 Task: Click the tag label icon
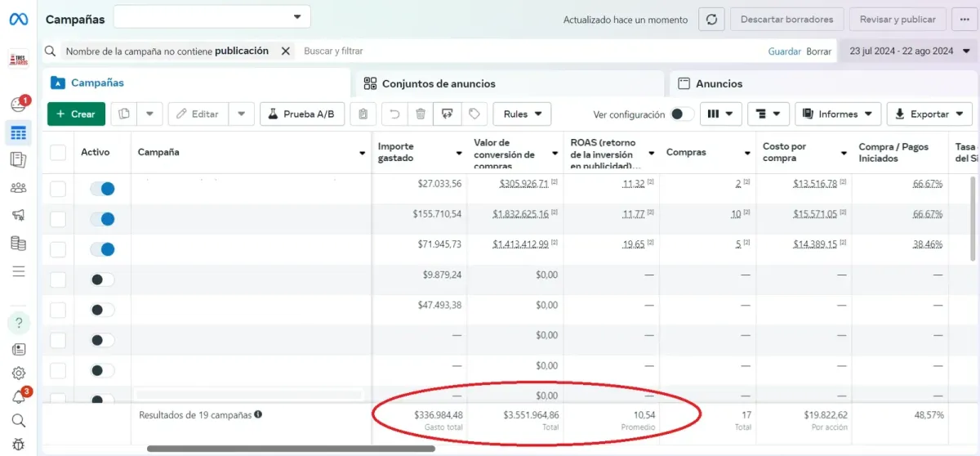click(x=474, y=114)
